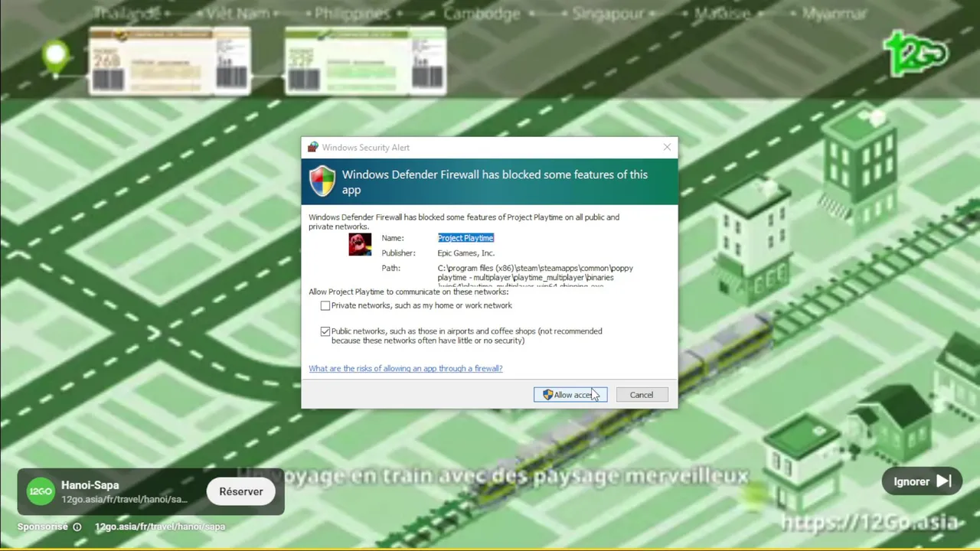Click the round 12GO advertiser logo
Viewport: 980px width, 551px height.
point(41,491)
